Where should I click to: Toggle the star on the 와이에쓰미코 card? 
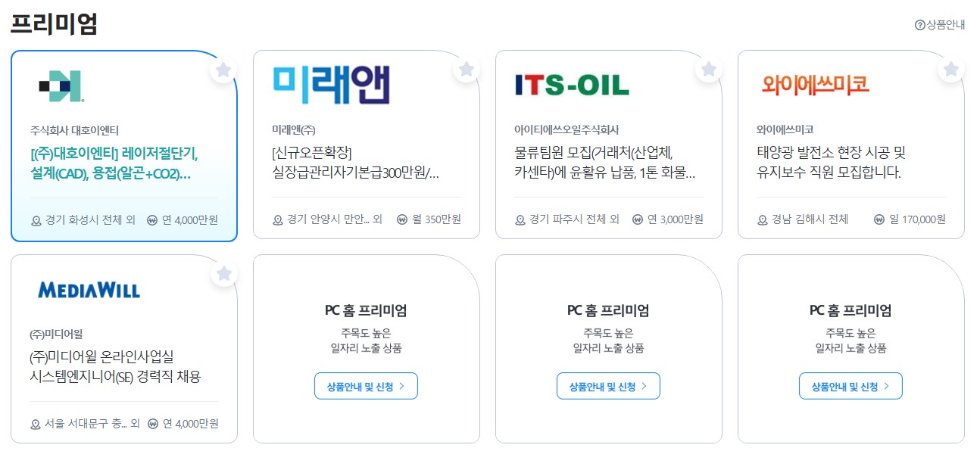(950, 69)
